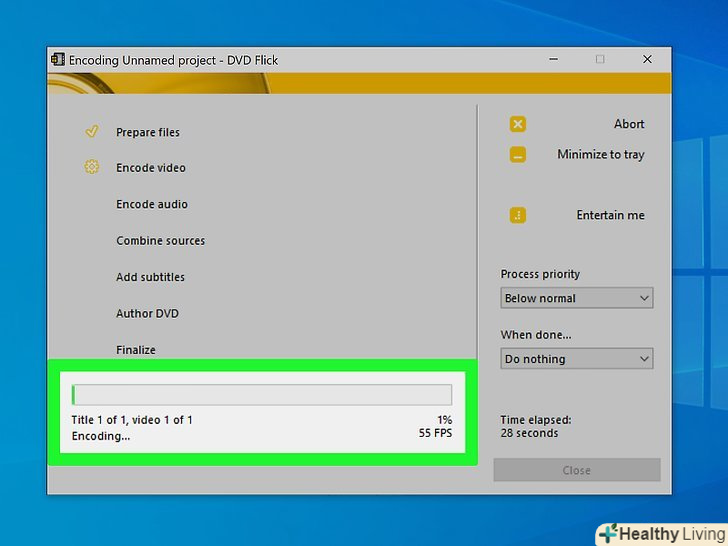Open the Process priority dropdown

click(577, 298)
